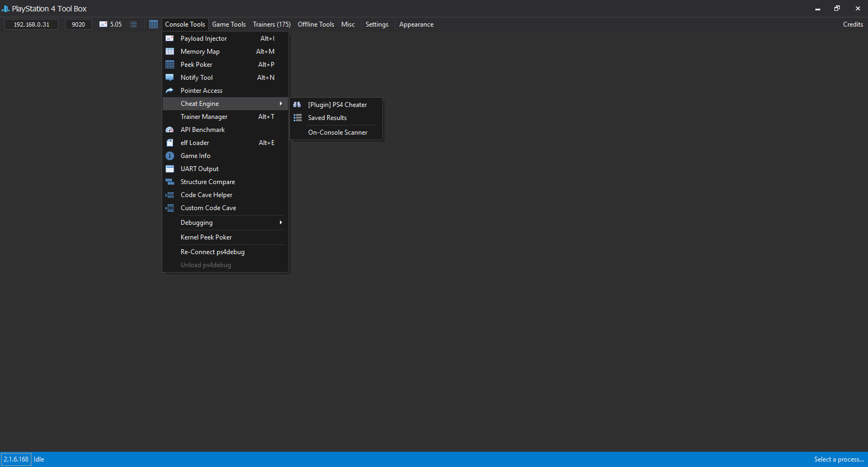Select [Plugin] PS4 Cheater submenu entry
868x467 pixels.
(336, 105)
